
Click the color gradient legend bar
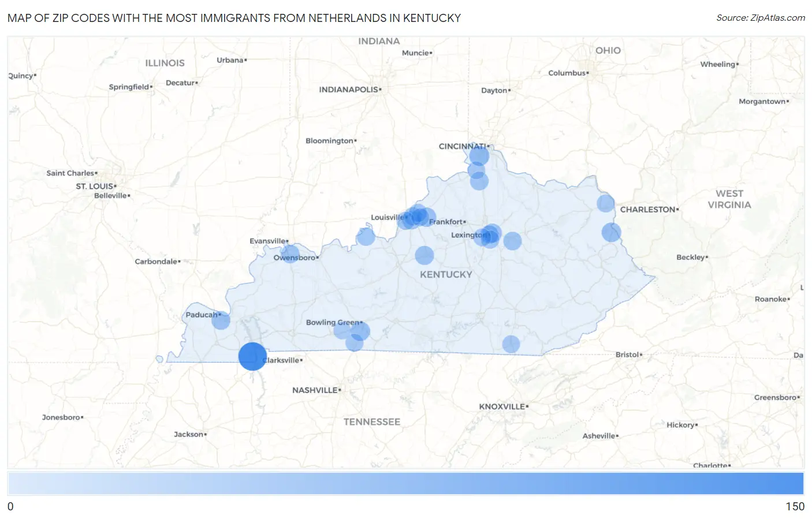(x=405, y=484)
